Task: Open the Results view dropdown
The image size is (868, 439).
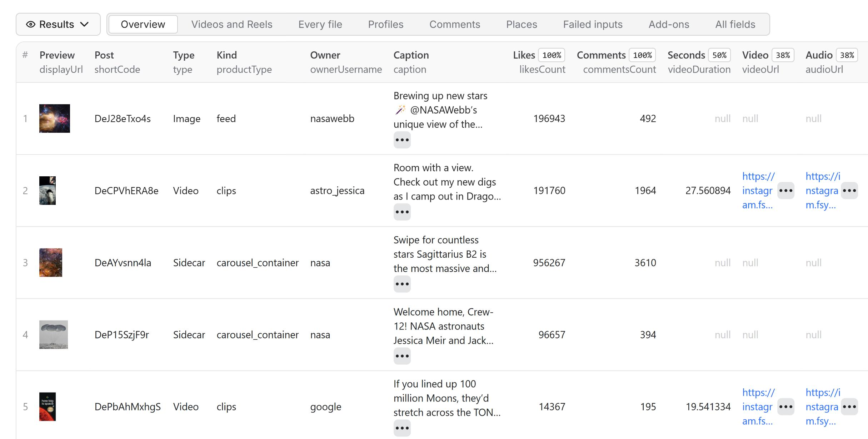Action: click(x=58, y=24)
